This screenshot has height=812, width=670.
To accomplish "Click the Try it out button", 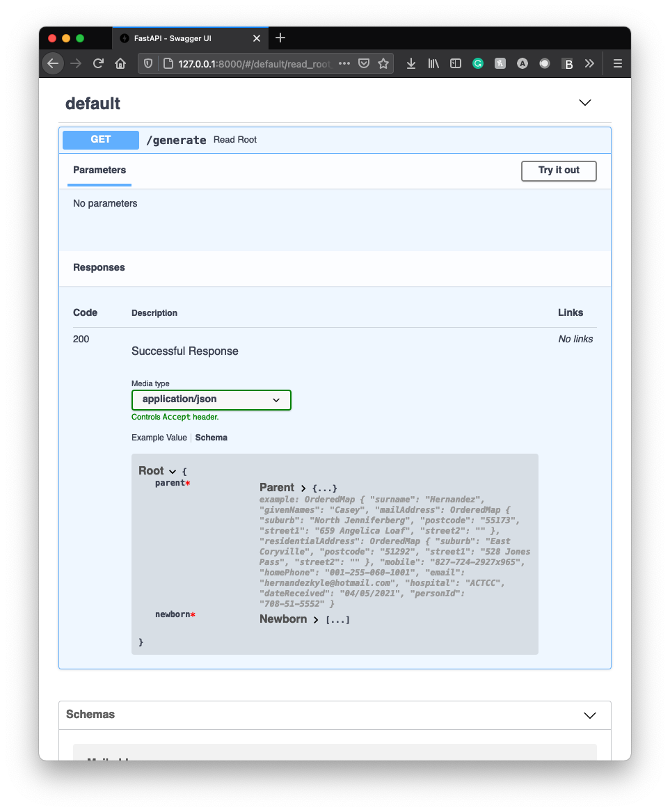I will click(559, 171).
